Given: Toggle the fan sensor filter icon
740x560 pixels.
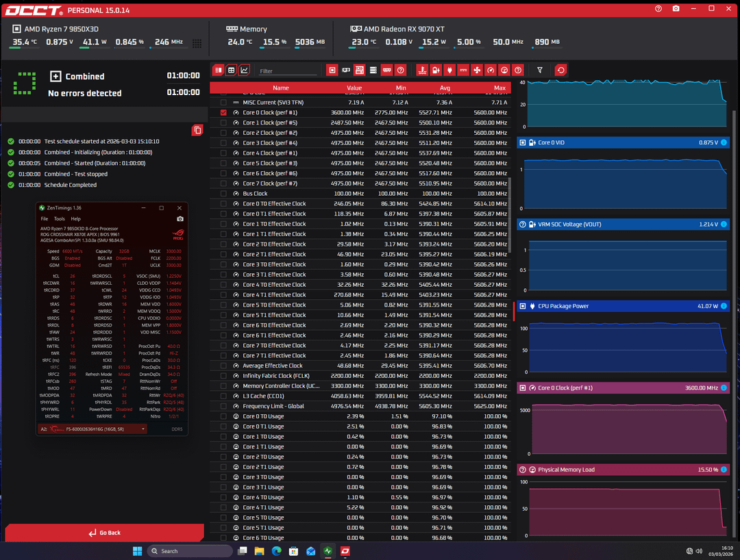Looking at the screenshot, I should click(477, 70).
